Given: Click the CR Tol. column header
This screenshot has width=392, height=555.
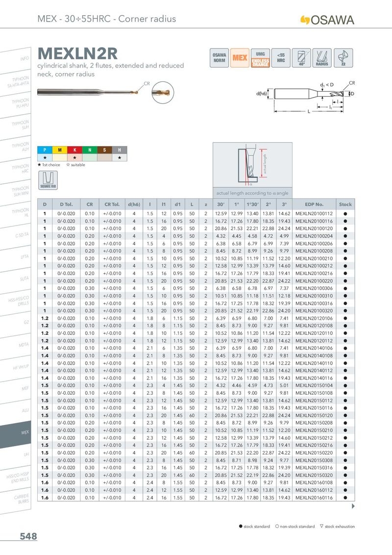Looking at the screenshot, I should (112, 204).
